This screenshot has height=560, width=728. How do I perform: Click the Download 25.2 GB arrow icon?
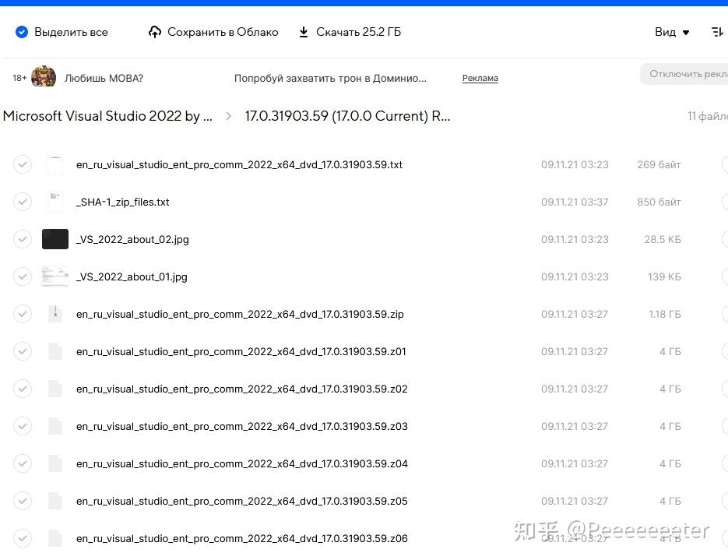303,32
